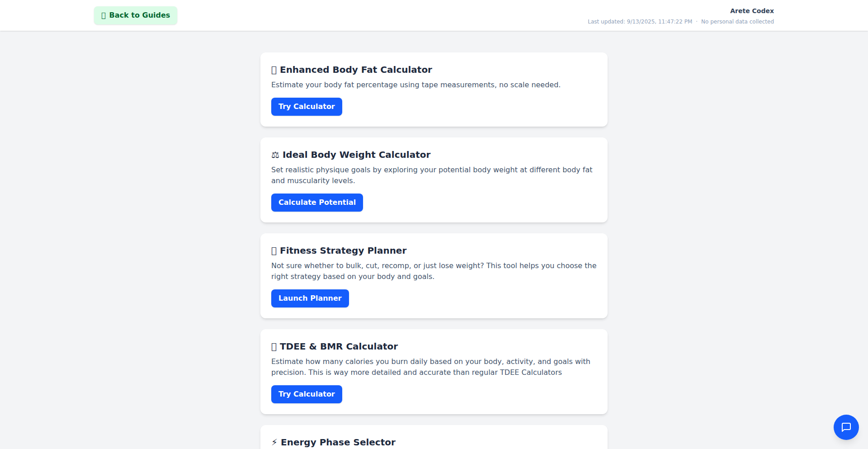Click the icon before Enhanced Body Fat Calculator
The image size is (868, 449).
[274, 70]
